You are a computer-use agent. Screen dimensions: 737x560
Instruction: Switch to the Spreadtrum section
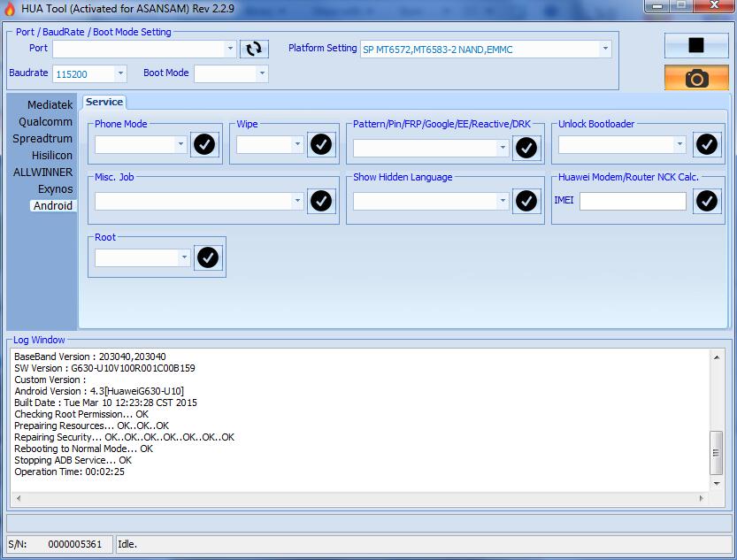coord(42,139)
